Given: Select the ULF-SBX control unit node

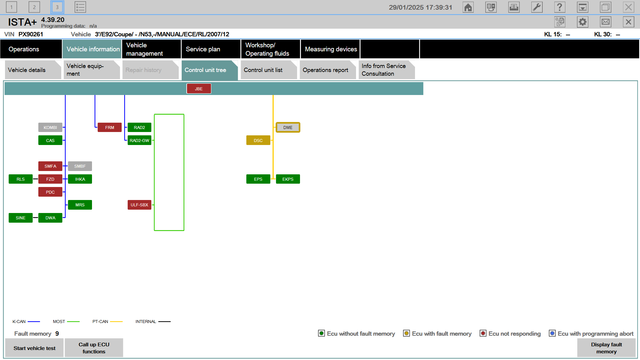Looking at the screenshot, I should (x=139, y=205).
